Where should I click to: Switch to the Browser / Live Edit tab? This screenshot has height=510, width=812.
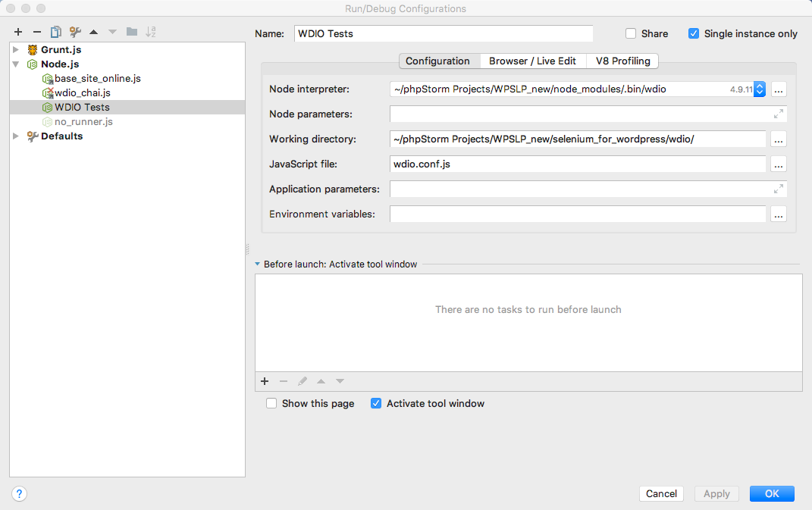click(x=533, y=61)
